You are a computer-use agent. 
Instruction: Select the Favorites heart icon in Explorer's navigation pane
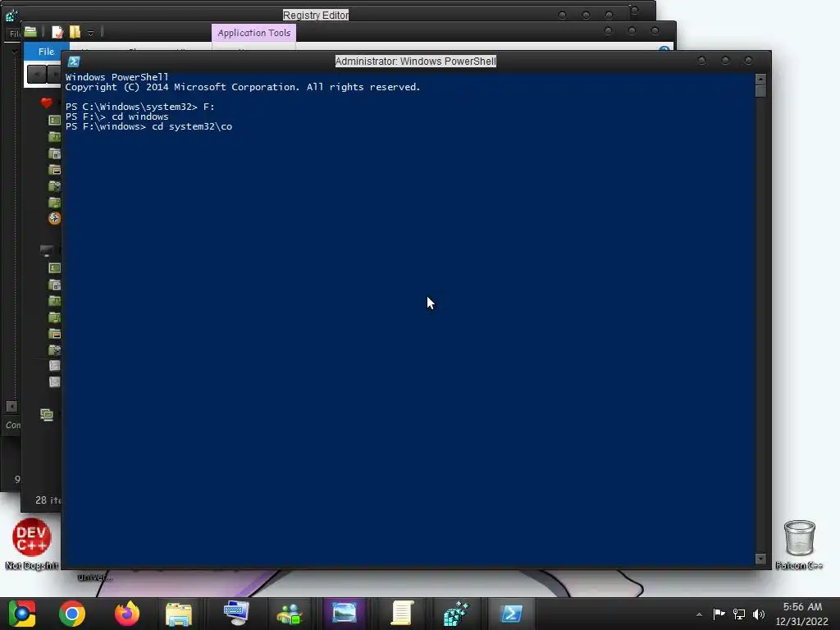click(47, 103)
